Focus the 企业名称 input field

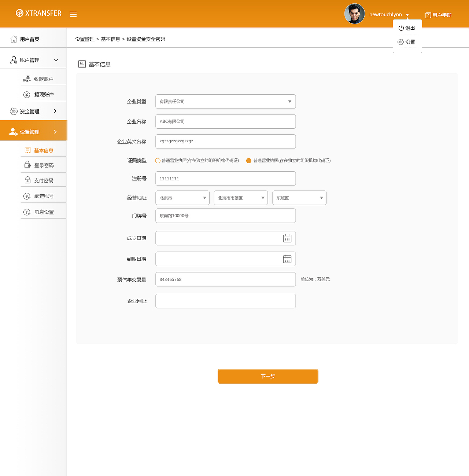[x=226, y=122]
